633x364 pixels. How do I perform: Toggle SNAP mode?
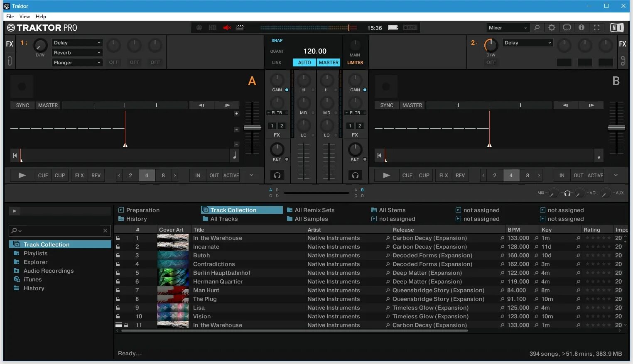(x=277, y=41)
